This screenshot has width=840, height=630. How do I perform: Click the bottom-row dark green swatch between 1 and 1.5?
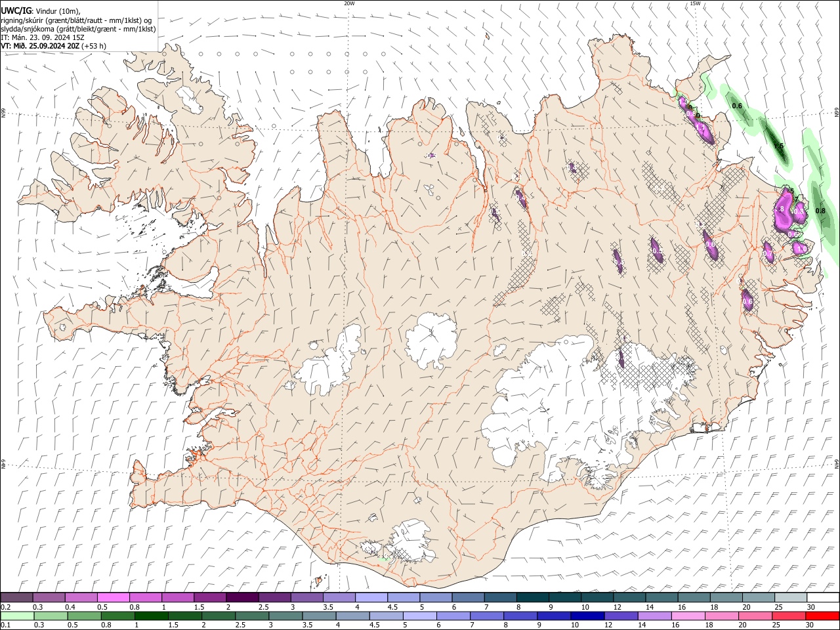[x=151, y=616]
